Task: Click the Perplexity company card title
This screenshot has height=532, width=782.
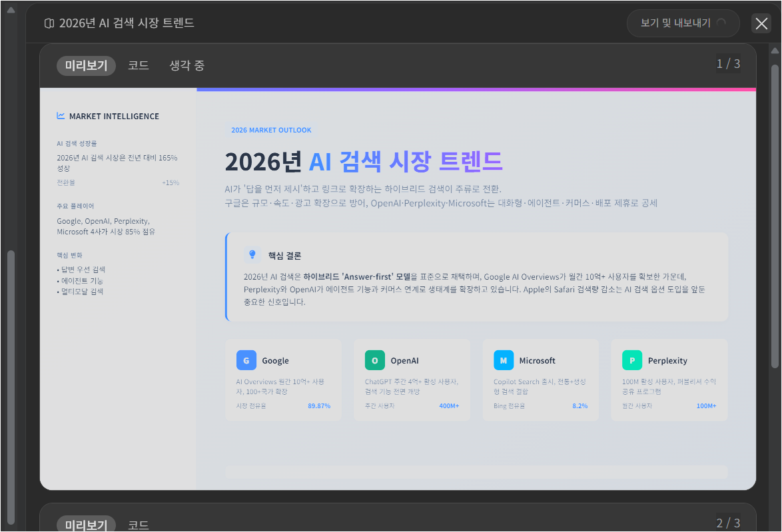Action: pyautogui.click(x=667, y=360)
